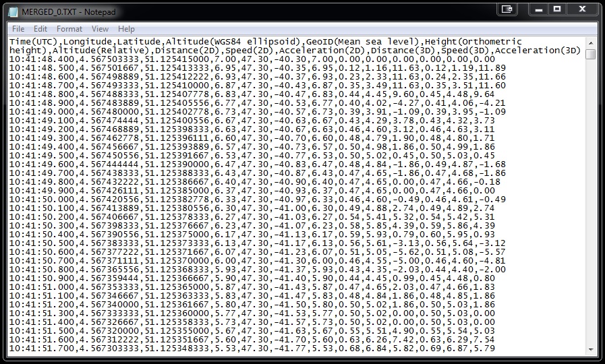Close the MERGED_0.TXT Notepad window
The height and width of the screenshot is (364, 605).
tap(582, 9)
